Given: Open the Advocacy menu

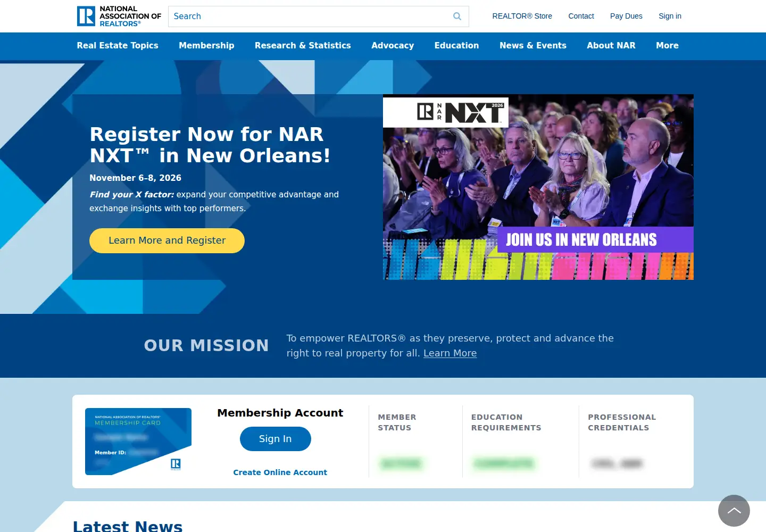Looking at the screenshot, I should click(393, 46).
